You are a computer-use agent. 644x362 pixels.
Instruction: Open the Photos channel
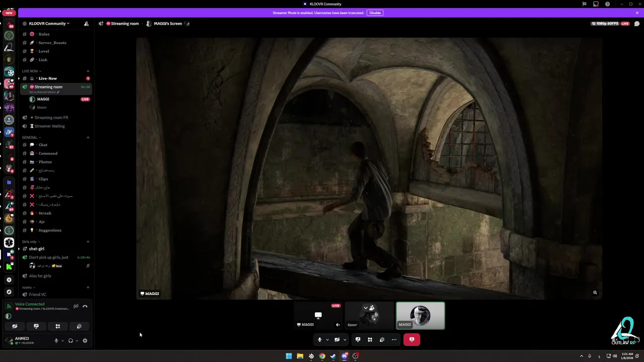56,162
